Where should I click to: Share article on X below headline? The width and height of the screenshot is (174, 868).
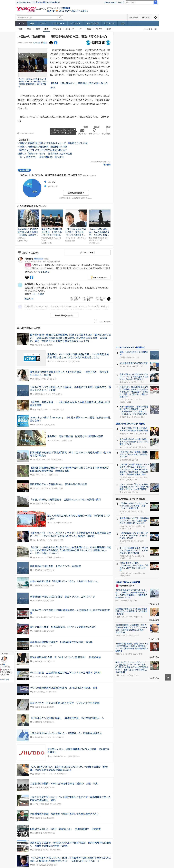point(51,43)
